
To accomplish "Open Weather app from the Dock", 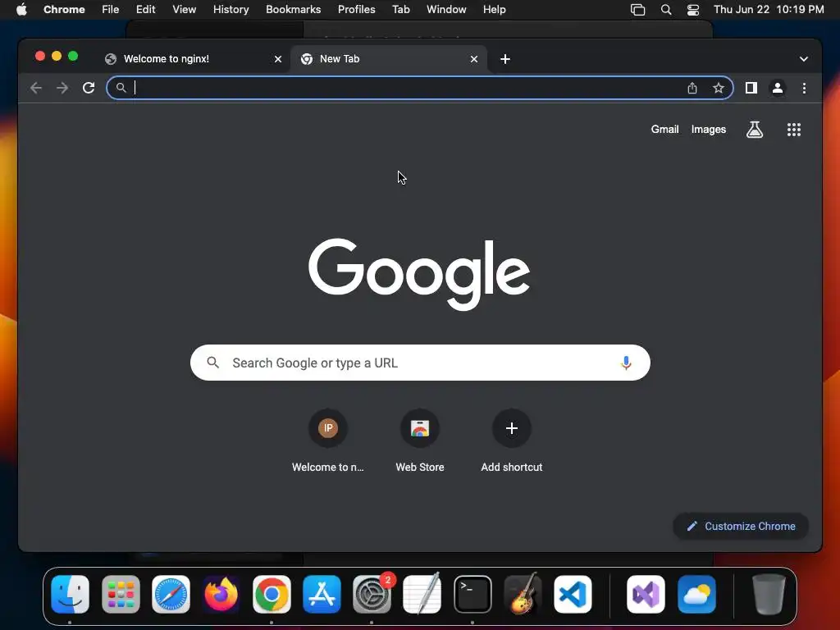I will [x=696, y=594].
